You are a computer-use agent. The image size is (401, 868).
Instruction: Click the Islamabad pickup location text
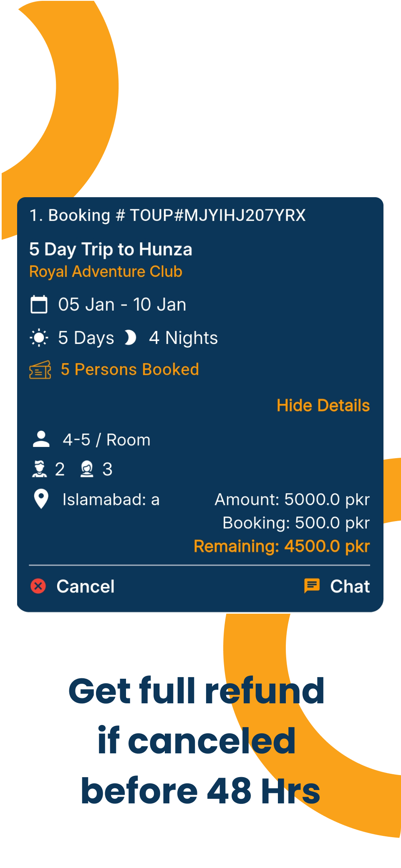(x=111, y=499)
